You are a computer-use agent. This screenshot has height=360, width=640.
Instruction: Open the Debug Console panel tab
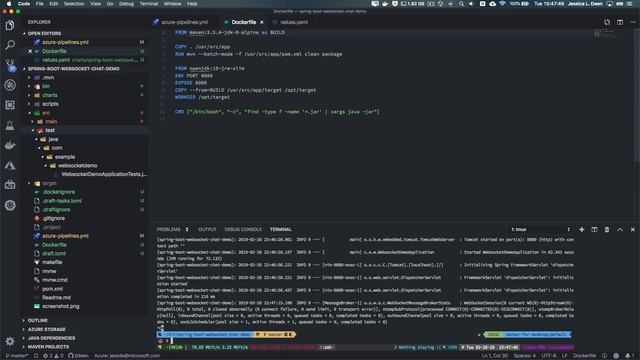[x=243, y=229]
